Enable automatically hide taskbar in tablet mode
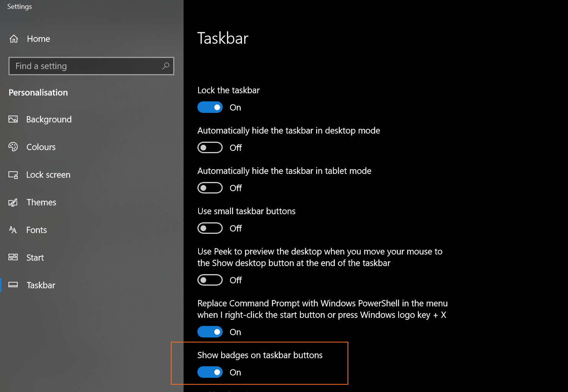This screenshot has height=392, width=568. tap(210, 188)
